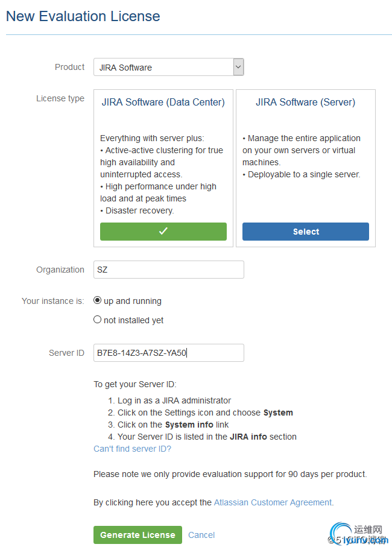
Task: Click the green checkmark Data Center button
Action: [x=163, y=232]
